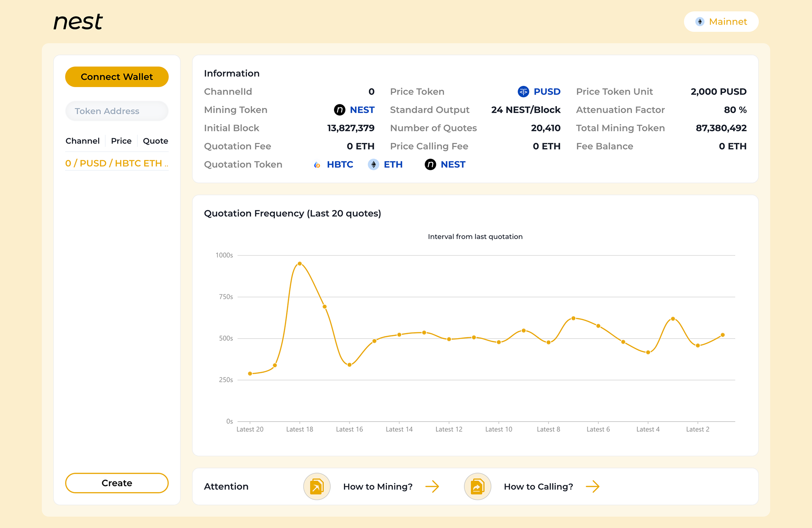Screen dimensions: 812x528
Task: Click the Create button
Action: click(117, 483)
